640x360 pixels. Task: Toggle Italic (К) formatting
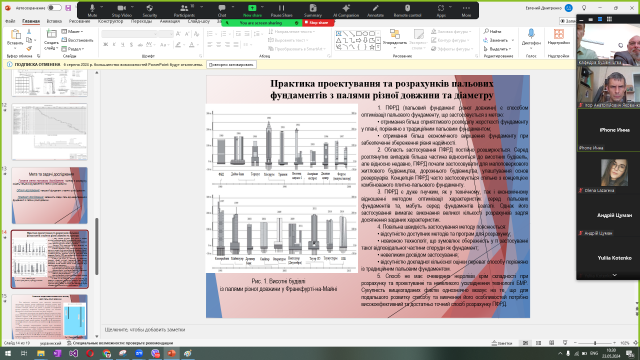tap(114, 44)
